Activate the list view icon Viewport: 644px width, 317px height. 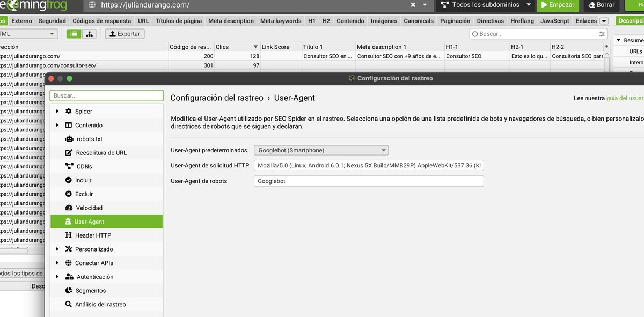click(x=75, y=33)
